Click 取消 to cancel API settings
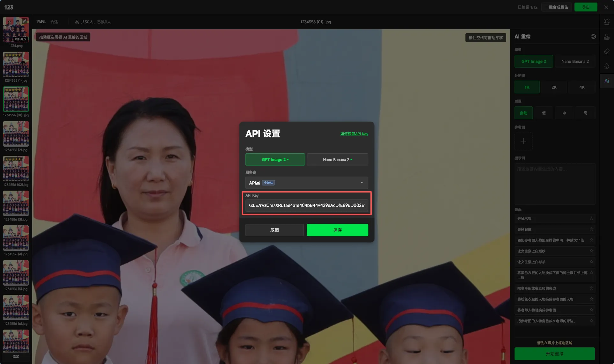Viewport: 614px width, 364px height. (x=274, y=230)
